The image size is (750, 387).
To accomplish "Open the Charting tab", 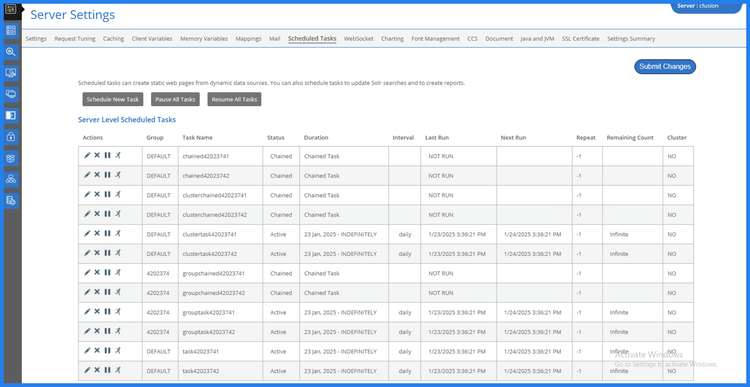I will (x=392, y=39).
